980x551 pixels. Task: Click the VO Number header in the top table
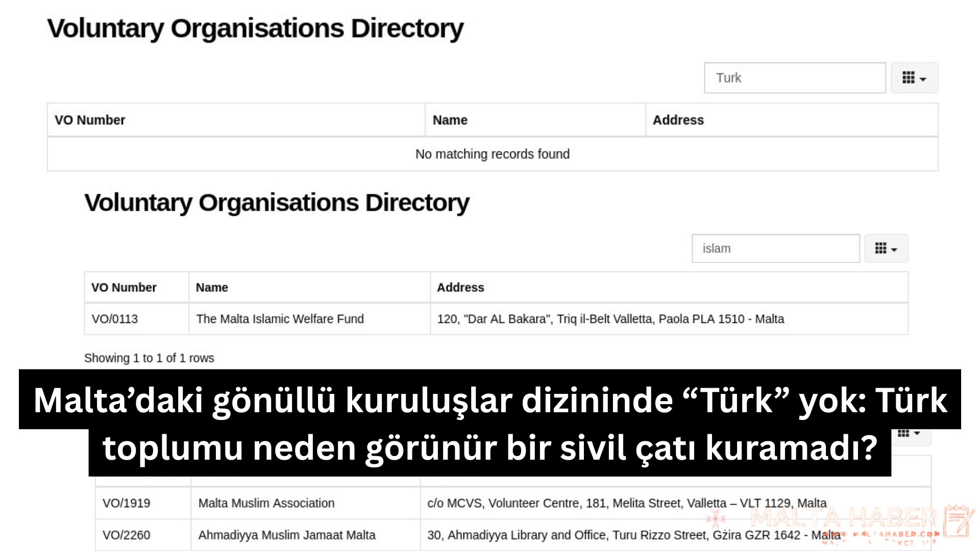point(90,120)
